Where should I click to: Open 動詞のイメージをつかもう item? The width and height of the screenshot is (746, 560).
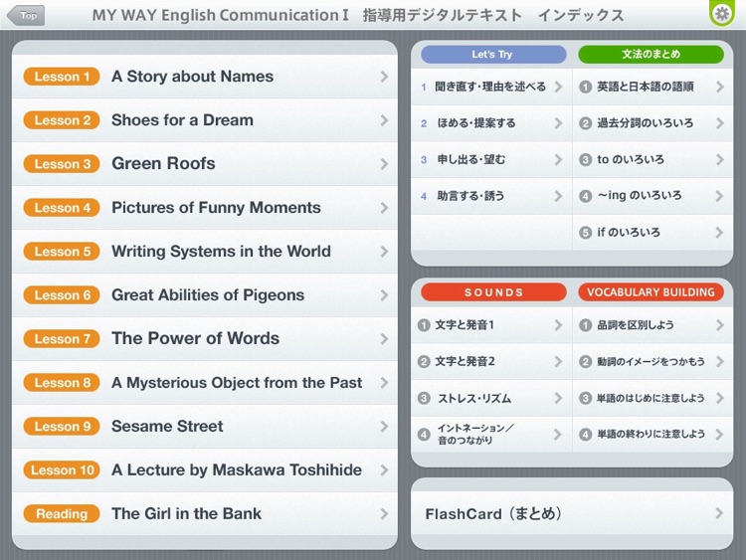pyautogui.click(x=653, y=362)
